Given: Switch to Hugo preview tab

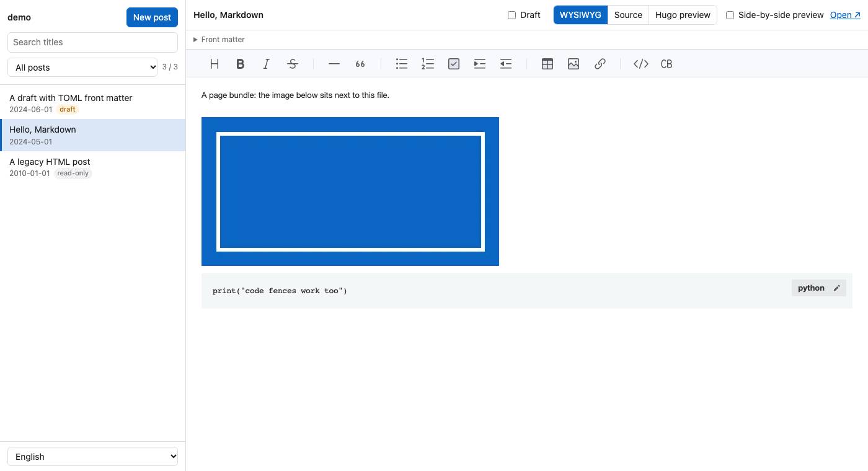Looking at the screenshot, I should [683, 15].
